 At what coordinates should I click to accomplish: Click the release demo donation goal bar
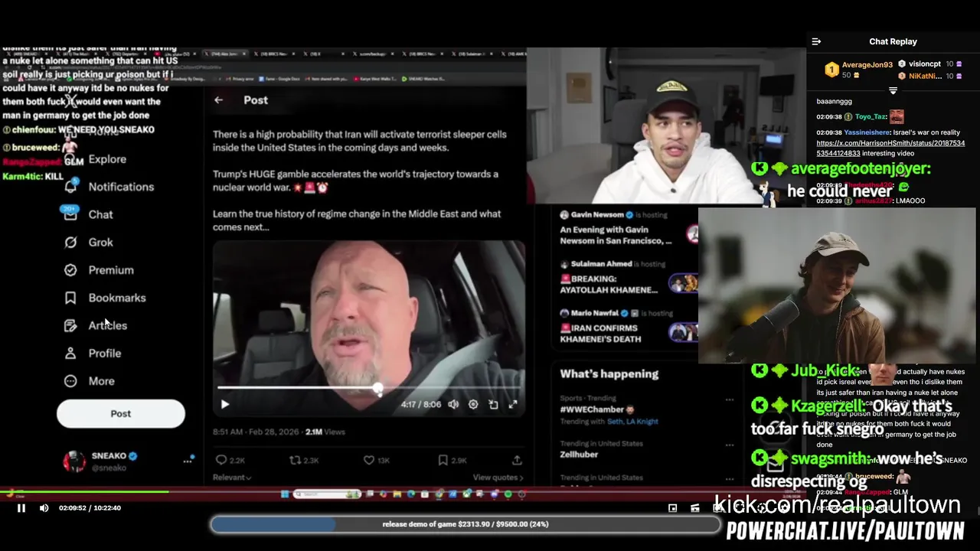[465, 524]
